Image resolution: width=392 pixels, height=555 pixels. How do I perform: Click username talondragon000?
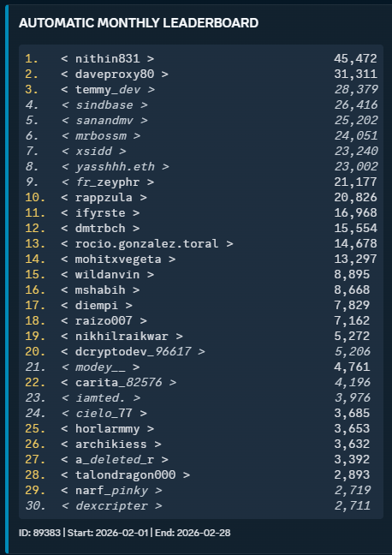[125, 475]
